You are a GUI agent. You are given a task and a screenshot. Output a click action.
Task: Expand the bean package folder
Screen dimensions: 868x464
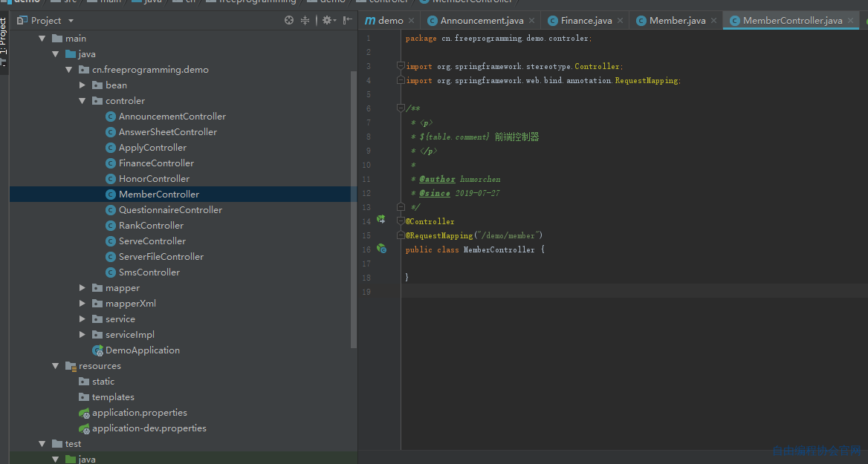82,85
